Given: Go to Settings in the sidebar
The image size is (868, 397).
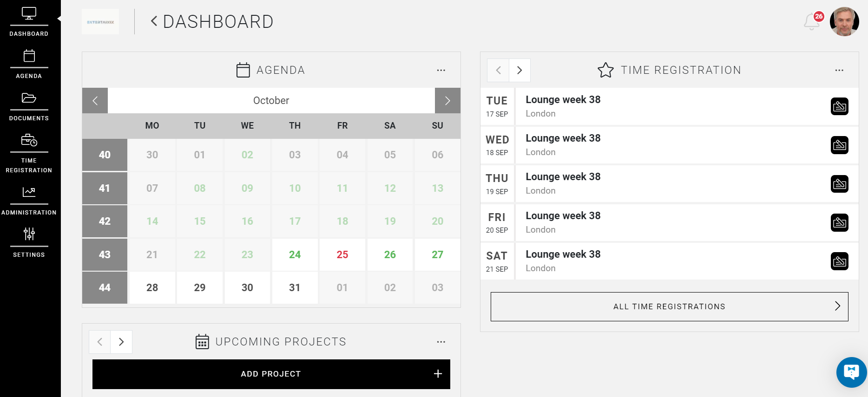Looking at the screenshot, I should point(29,242).
